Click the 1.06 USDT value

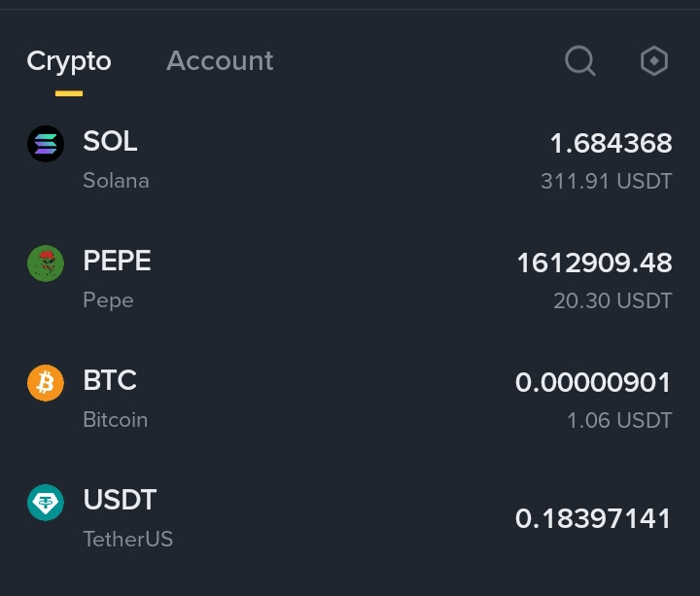click(619, 421)
